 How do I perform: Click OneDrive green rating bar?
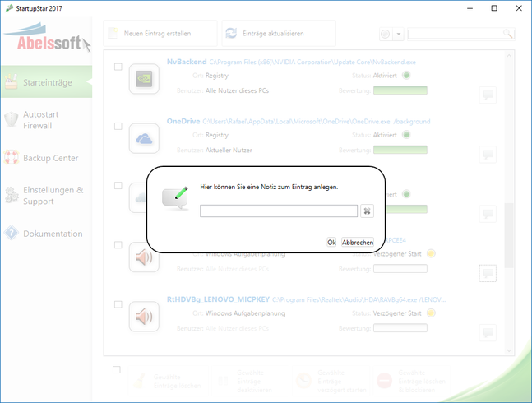tap(400, 150)
